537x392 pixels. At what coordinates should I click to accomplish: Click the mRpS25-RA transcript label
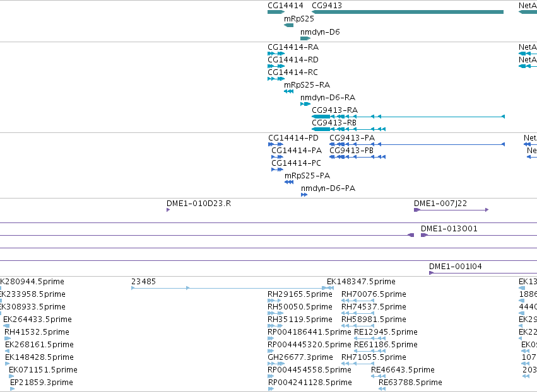[307, 85]
